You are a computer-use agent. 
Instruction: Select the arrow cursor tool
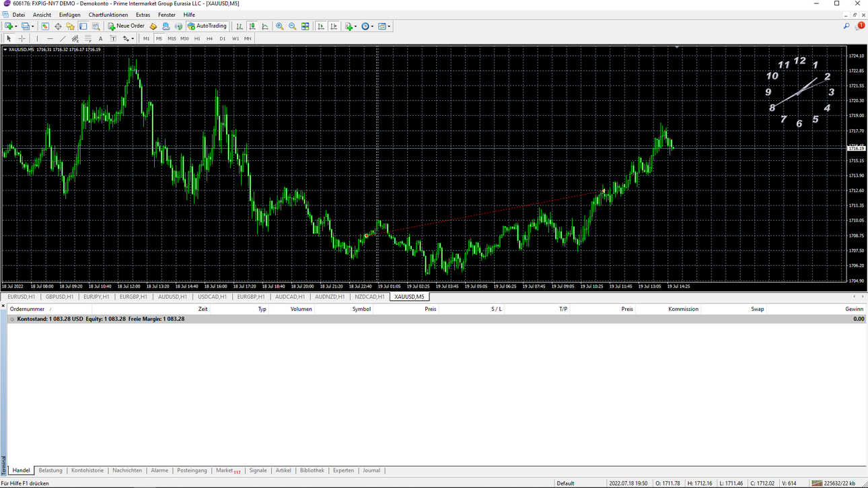coord(9,38)
